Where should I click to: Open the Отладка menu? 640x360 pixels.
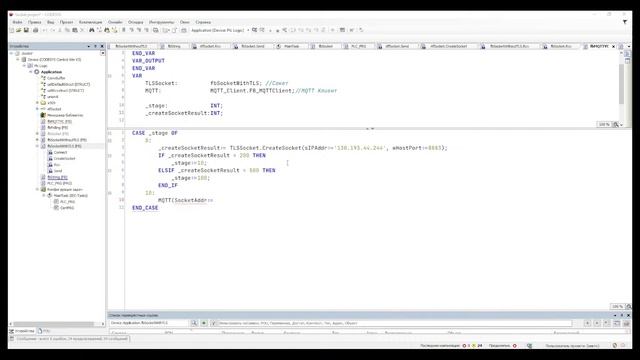pos(136,22)
